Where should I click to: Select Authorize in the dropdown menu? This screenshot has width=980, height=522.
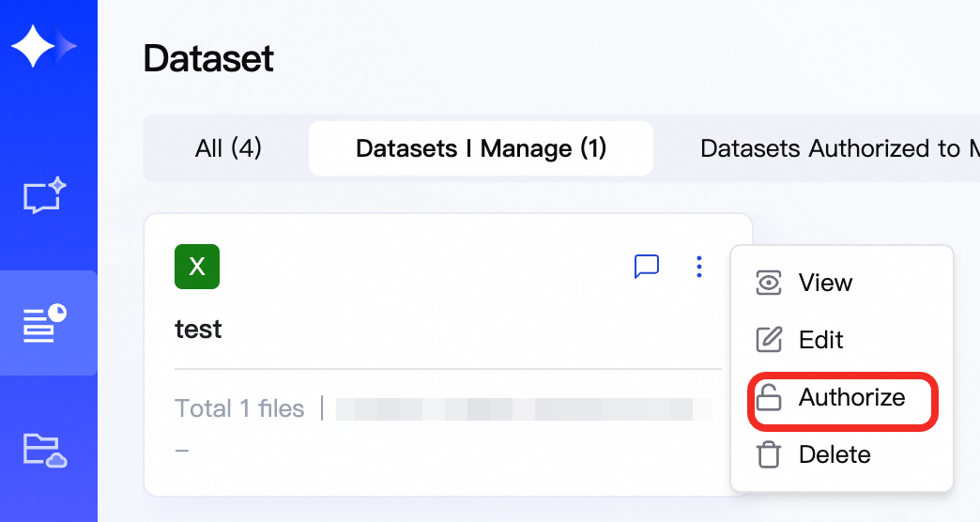[851, 398]
